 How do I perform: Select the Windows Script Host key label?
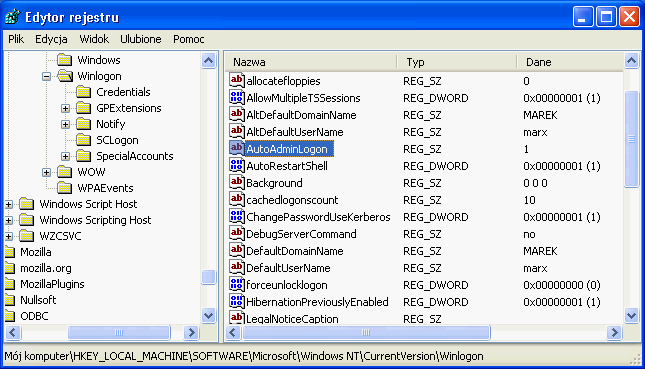88,204
